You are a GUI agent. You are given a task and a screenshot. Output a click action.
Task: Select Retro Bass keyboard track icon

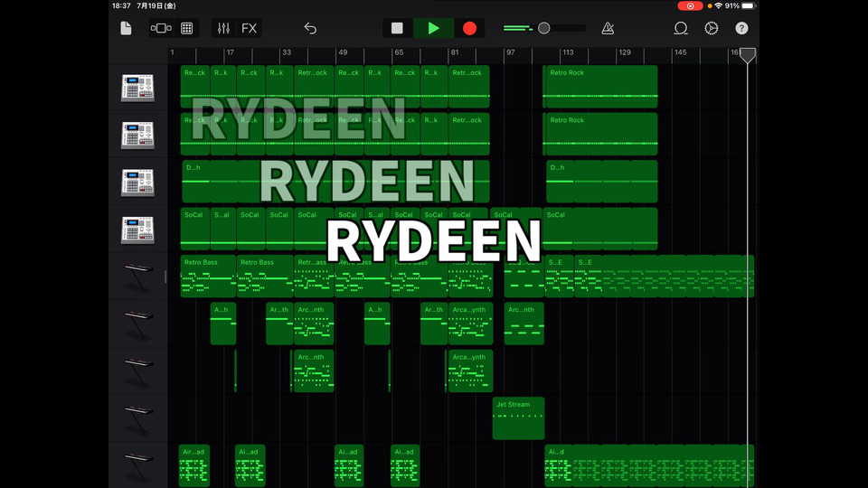coord(137,277)
